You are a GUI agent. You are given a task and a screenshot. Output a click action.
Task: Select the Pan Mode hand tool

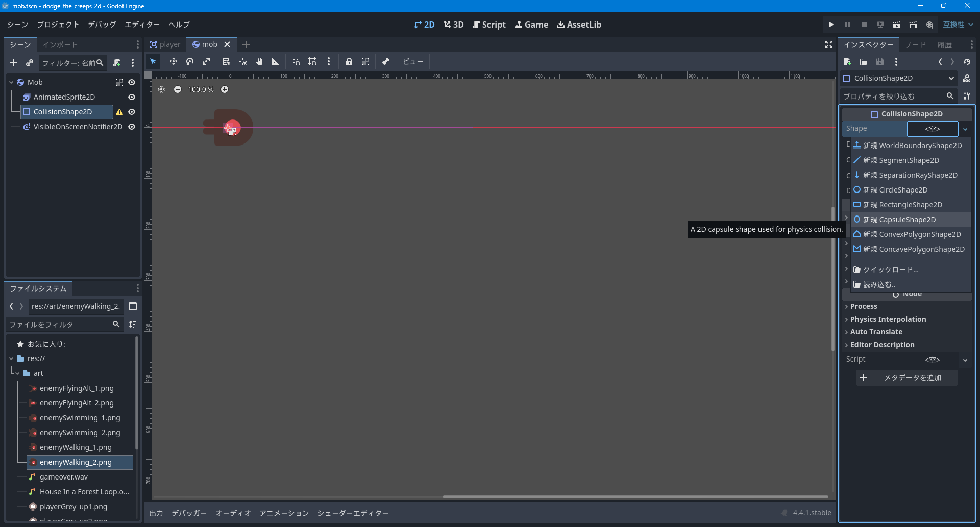259,62
